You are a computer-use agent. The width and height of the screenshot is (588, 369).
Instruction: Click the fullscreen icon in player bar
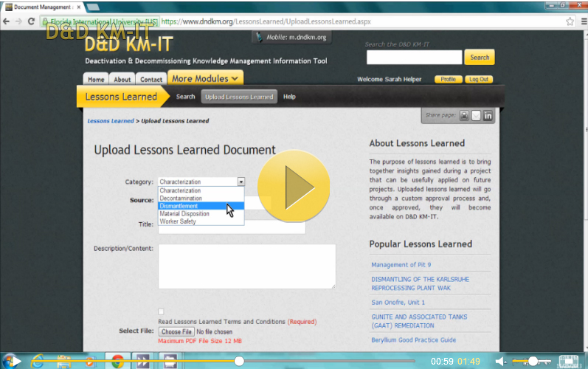click(569, 361)
